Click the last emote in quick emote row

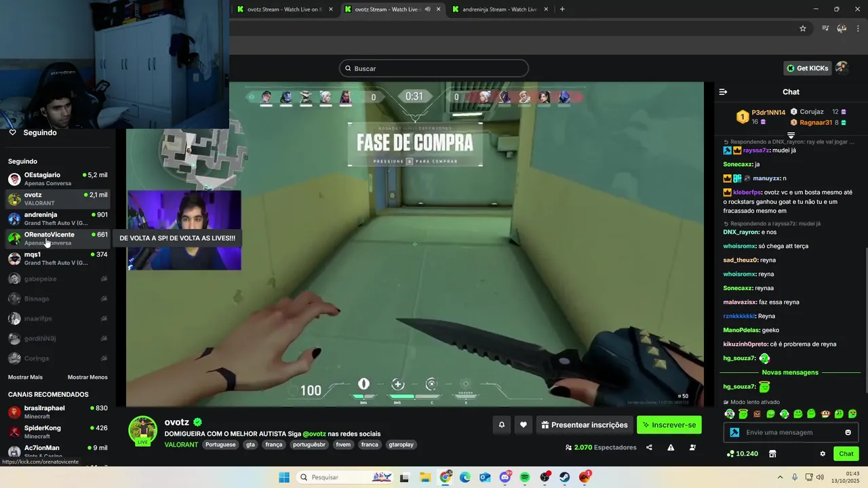pos(852,413)
